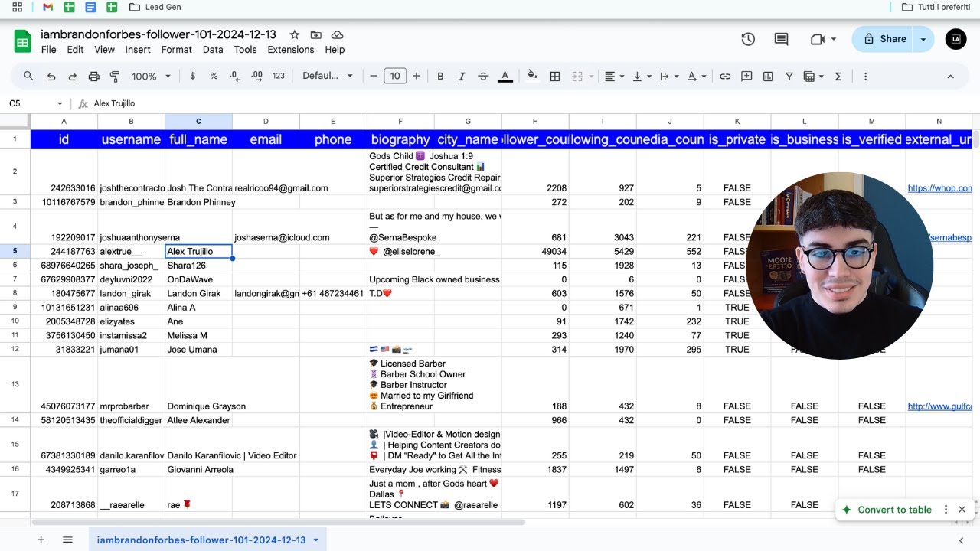The height and width of the screenshot is (551, 980).
Task: Open the Extensions menu
Action: click(291, 50)
